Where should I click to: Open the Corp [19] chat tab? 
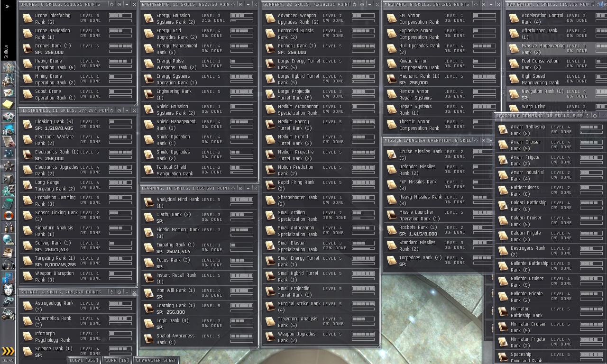[117, 360]
